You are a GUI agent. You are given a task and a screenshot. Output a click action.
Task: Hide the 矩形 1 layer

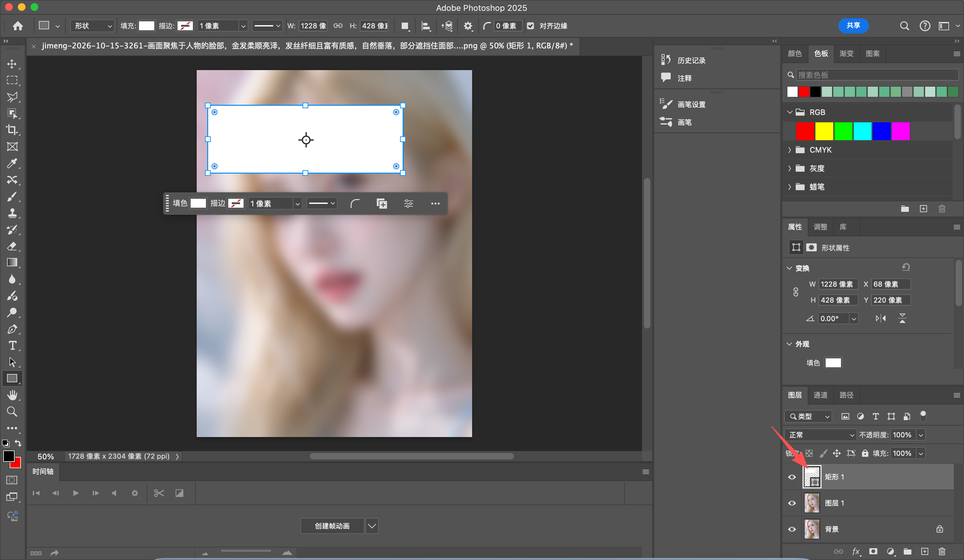(792, 477)
